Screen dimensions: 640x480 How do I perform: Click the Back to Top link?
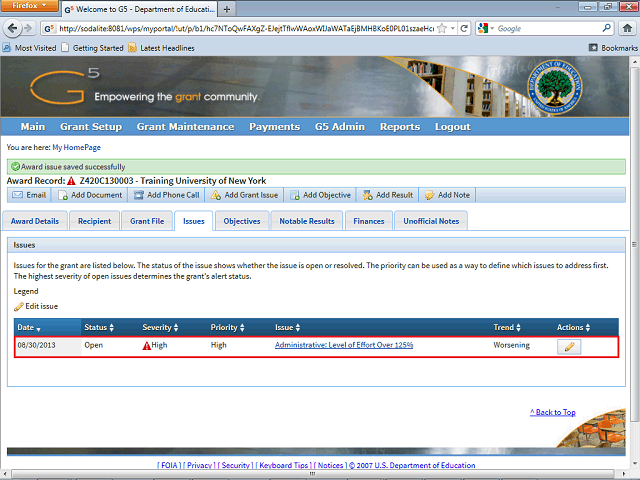pos(553,412)
